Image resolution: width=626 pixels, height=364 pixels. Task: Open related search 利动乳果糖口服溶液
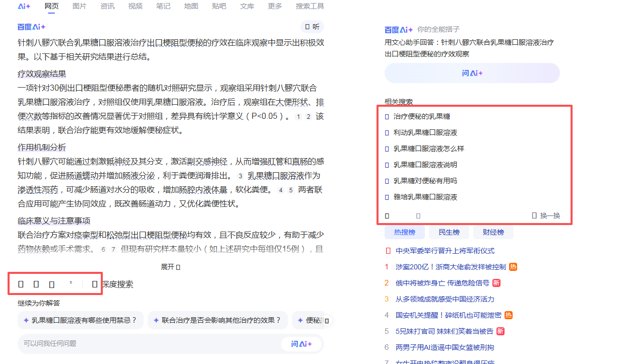click(x=425, y=132)
